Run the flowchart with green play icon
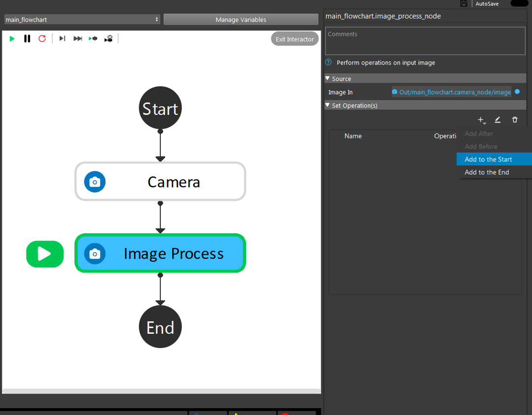The height and width of the screenshot is (415, 532). 12,38
